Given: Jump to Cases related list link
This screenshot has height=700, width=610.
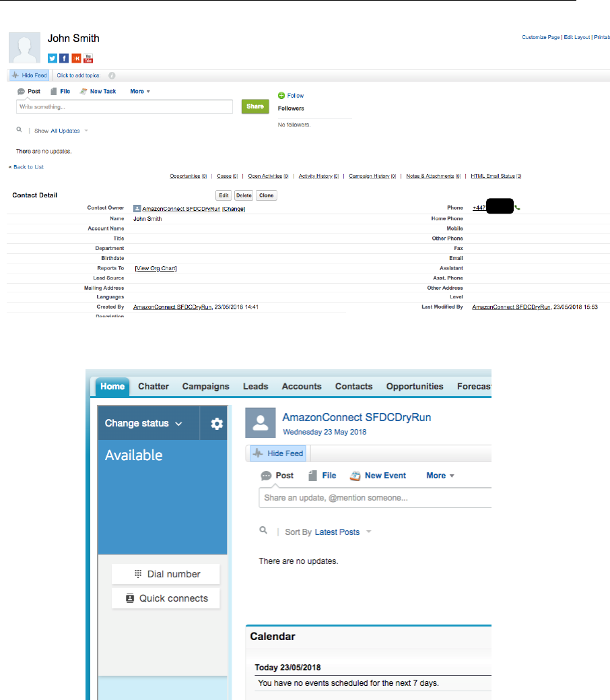Looking at the screenshot, I should (227, 176).
